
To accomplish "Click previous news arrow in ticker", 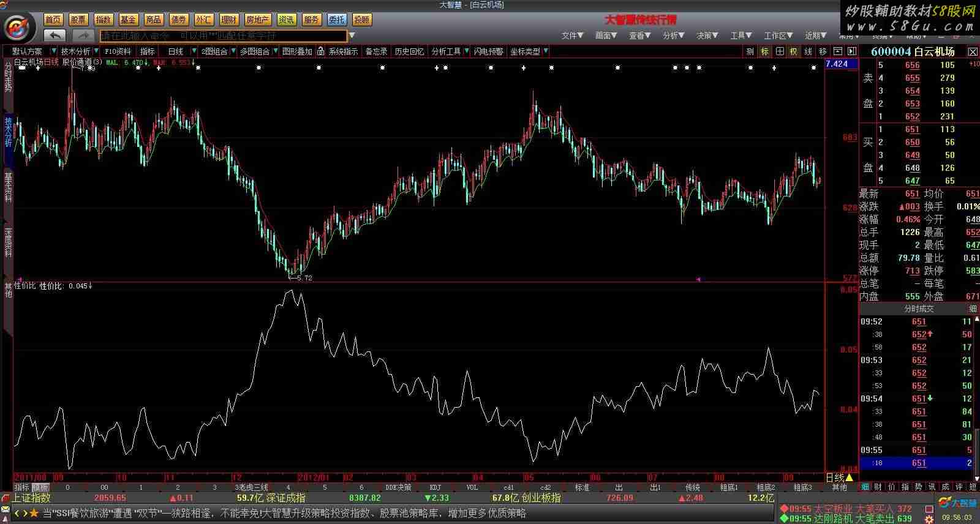I will point(17,513).
